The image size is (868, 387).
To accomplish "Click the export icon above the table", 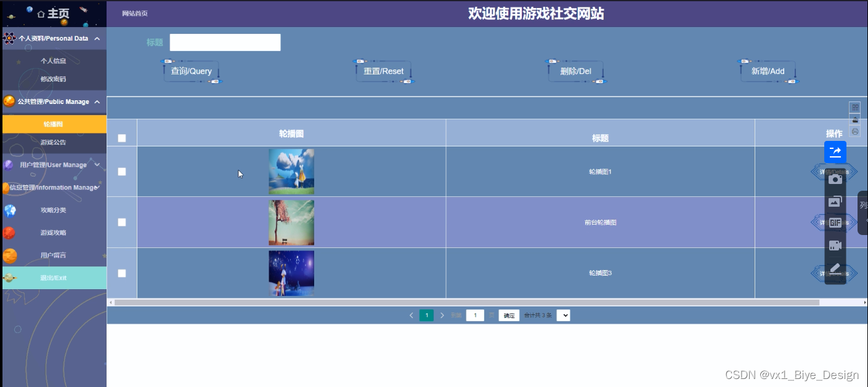I will 854,119.
